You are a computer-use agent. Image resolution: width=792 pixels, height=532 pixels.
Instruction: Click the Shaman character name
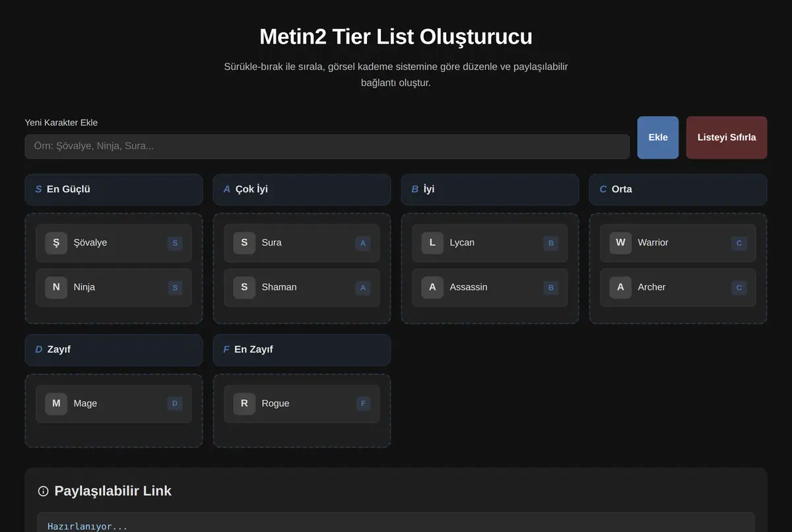click(279, 287)
